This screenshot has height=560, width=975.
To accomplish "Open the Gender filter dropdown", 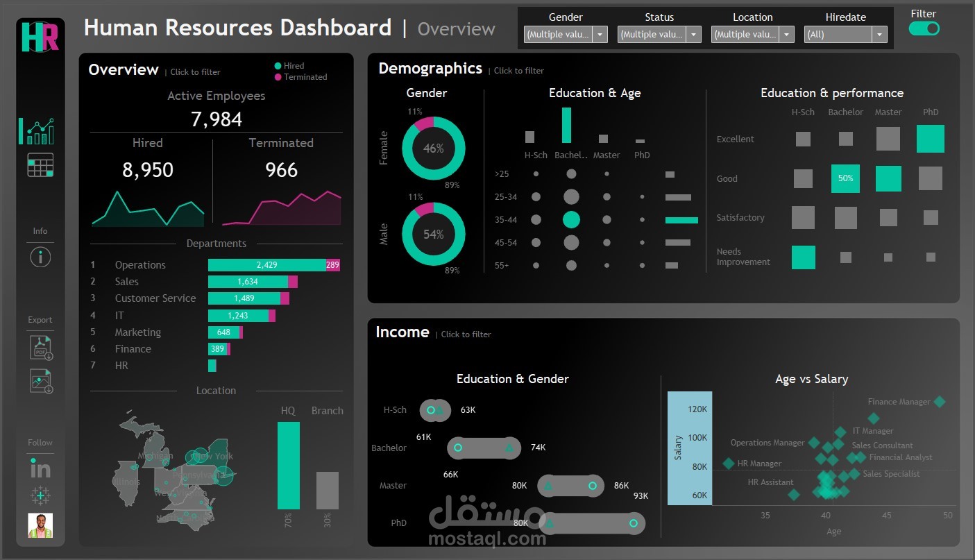I will [566, 34].
